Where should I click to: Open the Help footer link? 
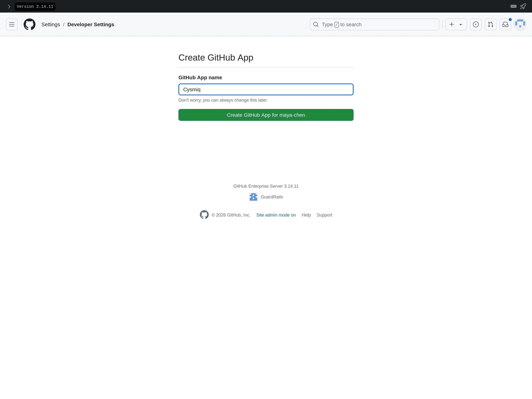(306, 215)
